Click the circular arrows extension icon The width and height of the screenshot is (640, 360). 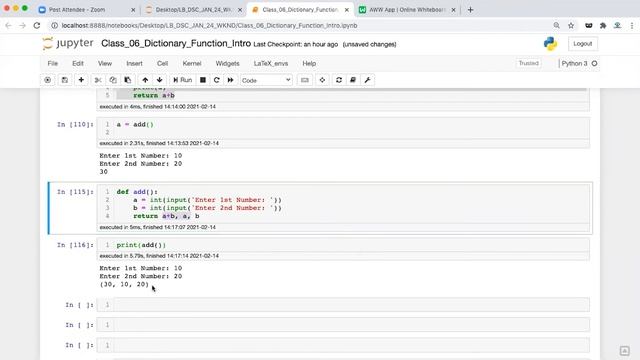(x=339, y=80)
